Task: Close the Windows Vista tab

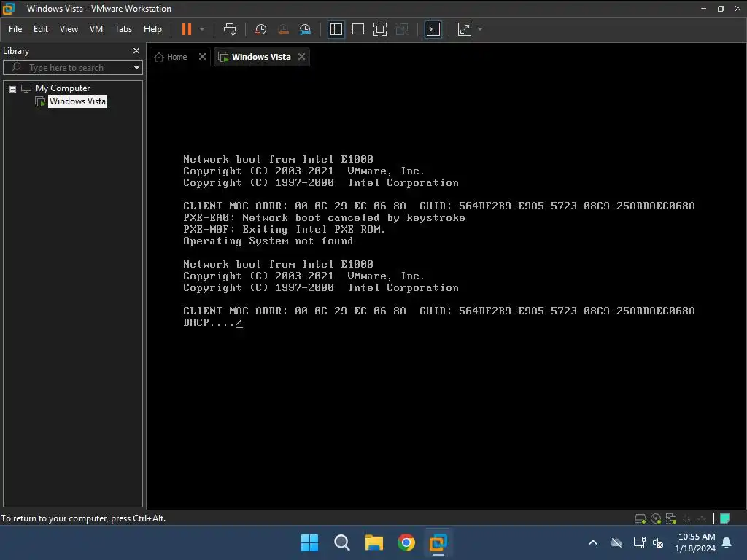Action: (301, 57)
